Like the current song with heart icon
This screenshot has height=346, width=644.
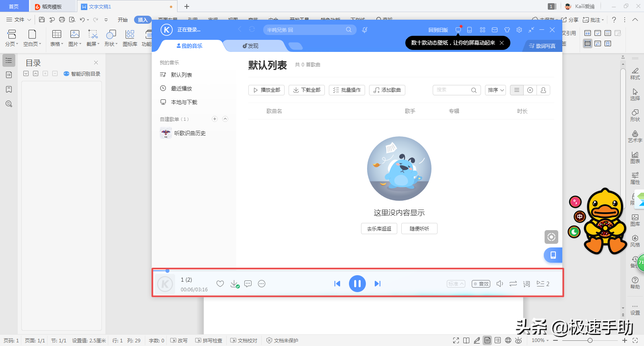[220, 284]
